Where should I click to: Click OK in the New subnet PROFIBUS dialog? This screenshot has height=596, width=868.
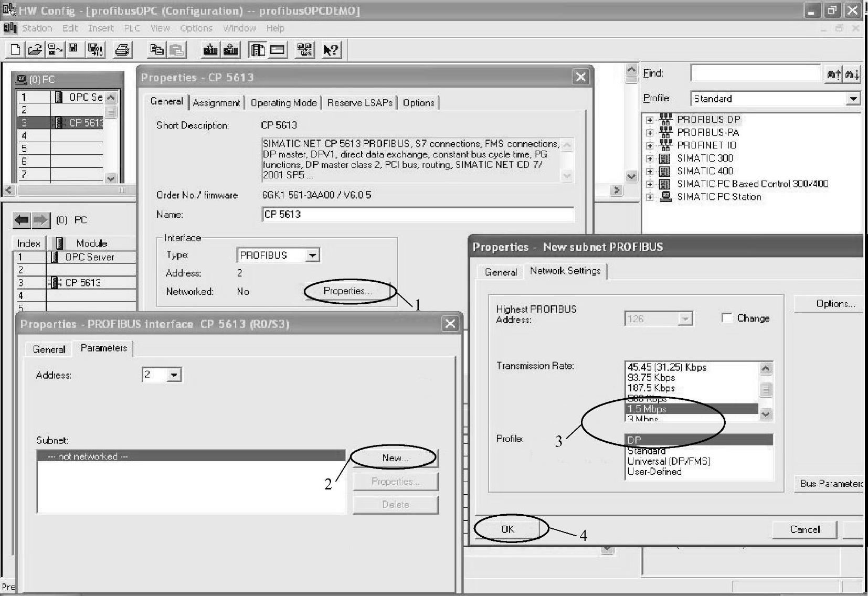point(507,529)
